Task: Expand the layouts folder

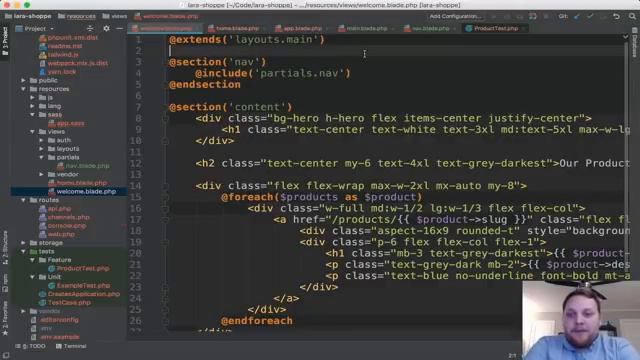Action: [x=42, y=149]
